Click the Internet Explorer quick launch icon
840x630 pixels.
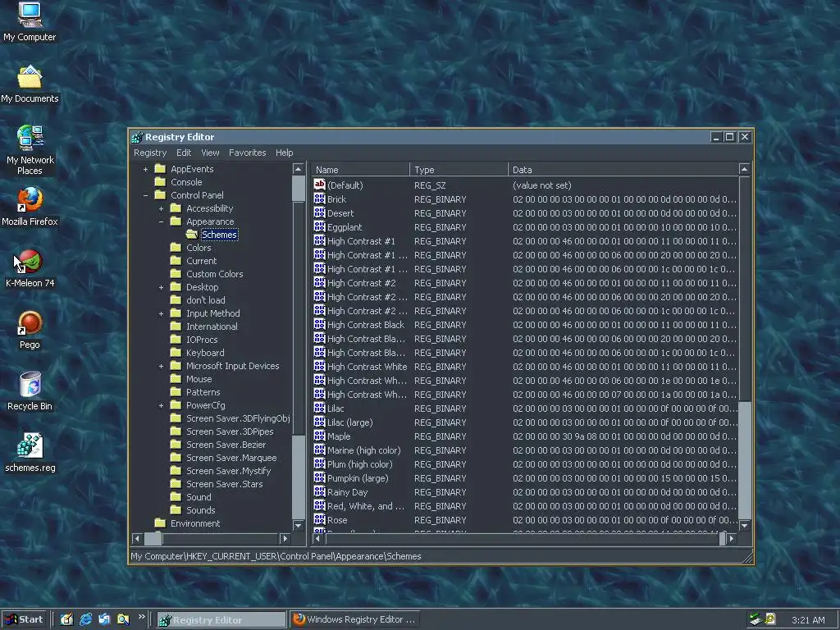[x=85, y=619]
